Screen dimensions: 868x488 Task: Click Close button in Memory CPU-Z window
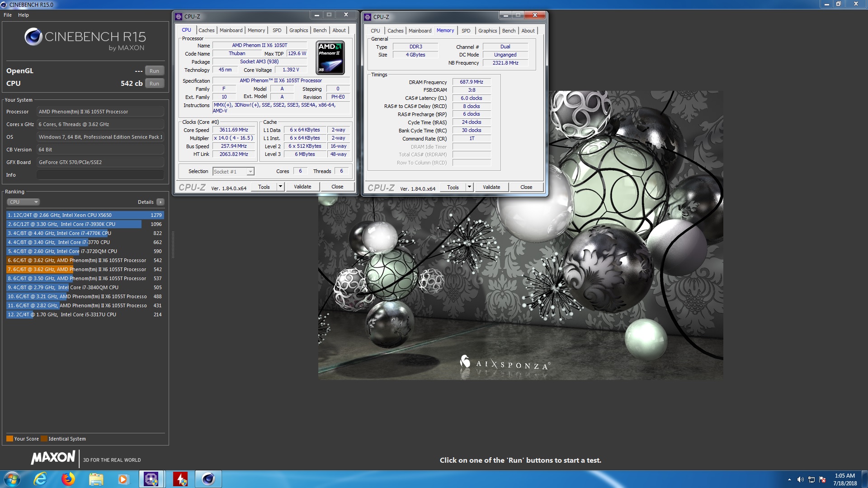[526, 187]
